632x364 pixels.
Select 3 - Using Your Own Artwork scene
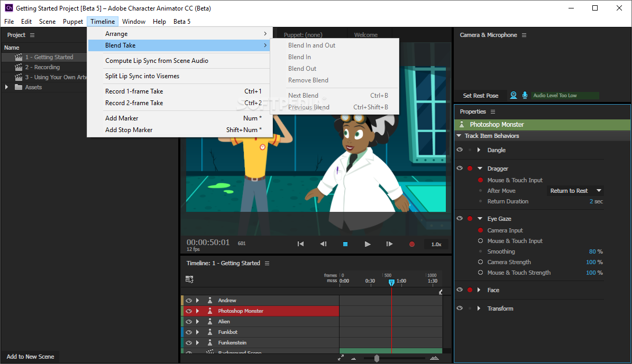(56, 77)
